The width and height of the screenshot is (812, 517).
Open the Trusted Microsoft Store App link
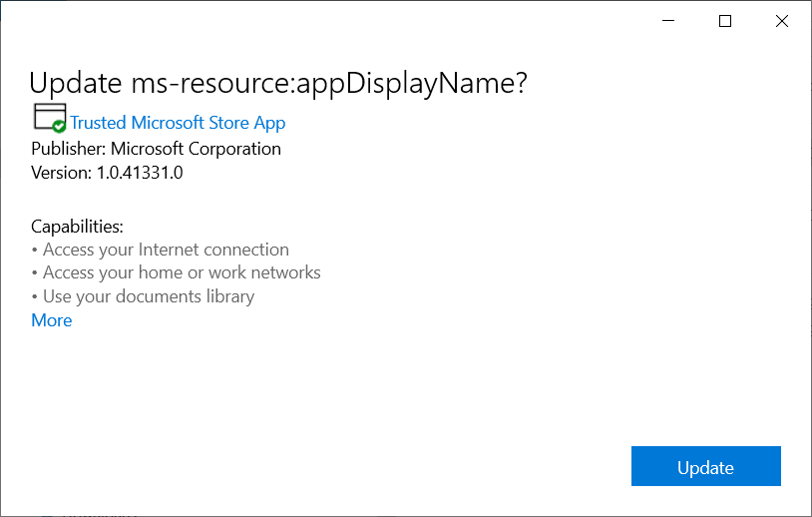click(x=178, y=123)
